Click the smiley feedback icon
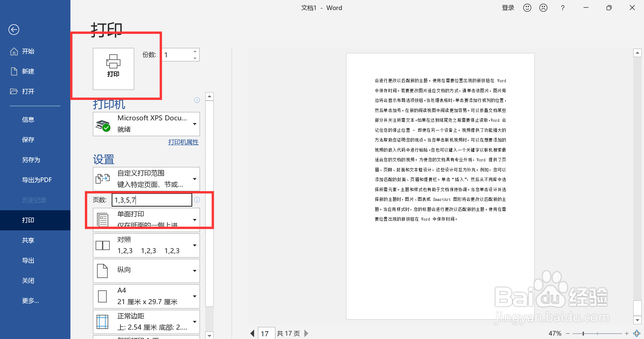Screen dimensions: 644x339 [x=527, y=7]
